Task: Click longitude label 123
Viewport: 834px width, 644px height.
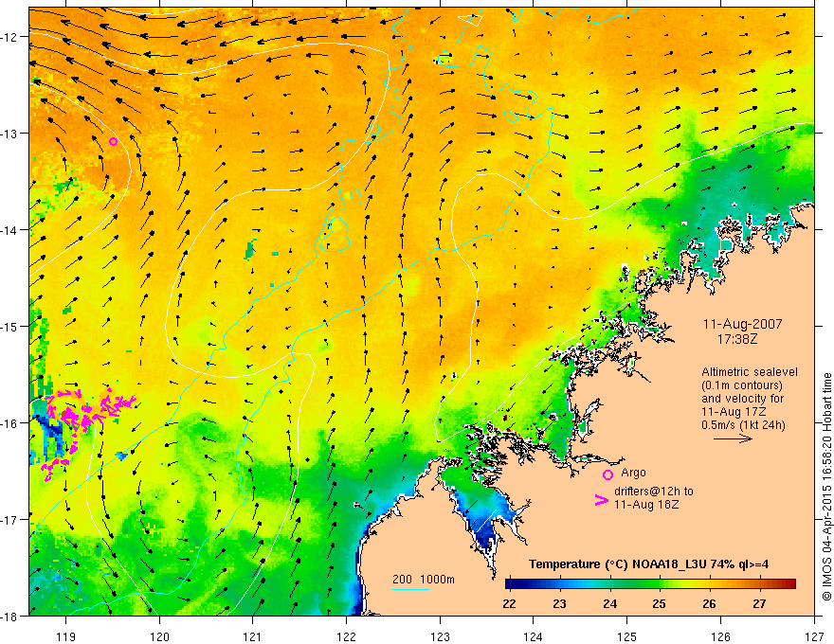Action: [x=440, y=636]
